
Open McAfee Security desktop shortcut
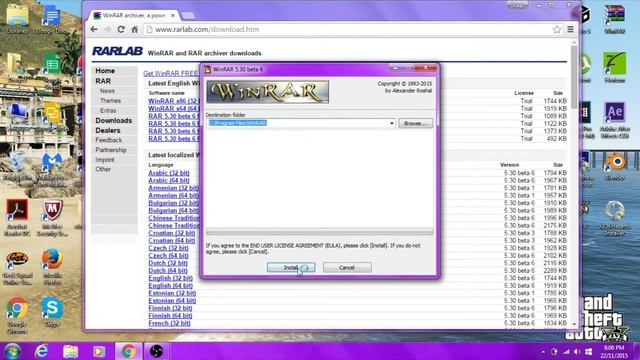(52, 218)
